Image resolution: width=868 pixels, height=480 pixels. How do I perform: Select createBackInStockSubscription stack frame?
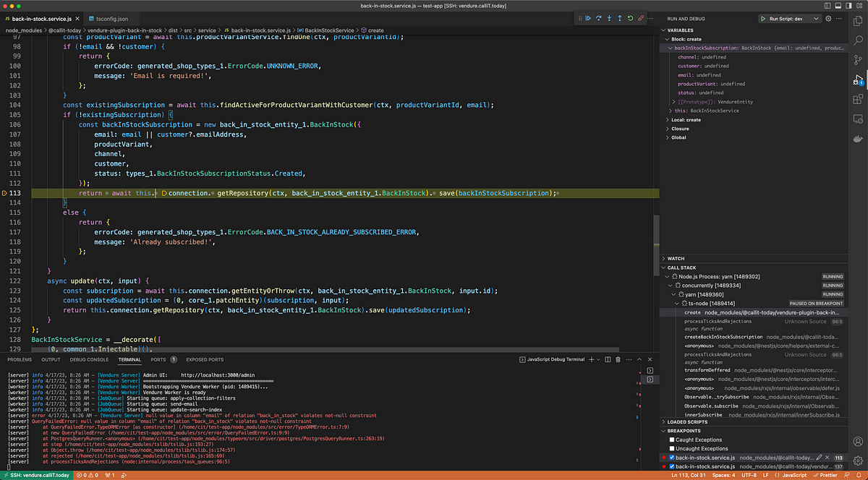755,336
